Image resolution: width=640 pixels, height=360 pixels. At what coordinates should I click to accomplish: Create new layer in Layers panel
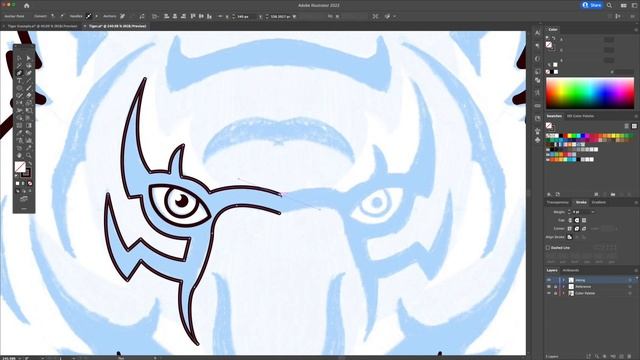click(x=622, y=356)
